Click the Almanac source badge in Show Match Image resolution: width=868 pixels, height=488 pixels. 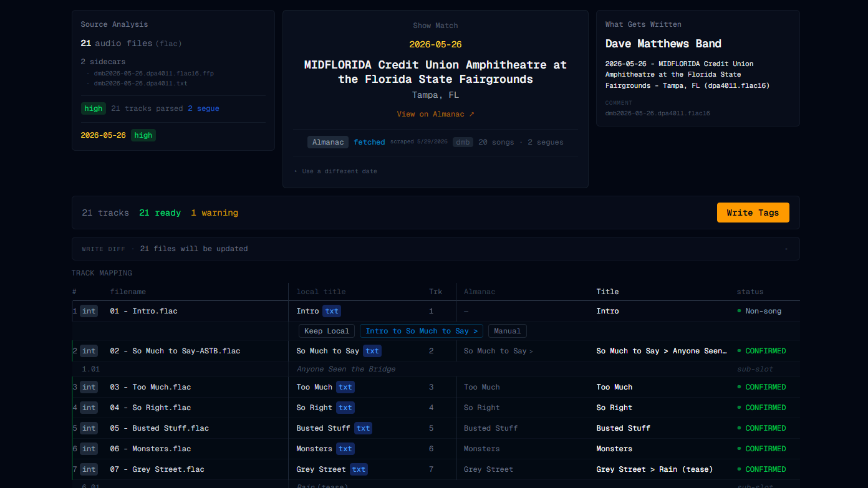point(328,142)
